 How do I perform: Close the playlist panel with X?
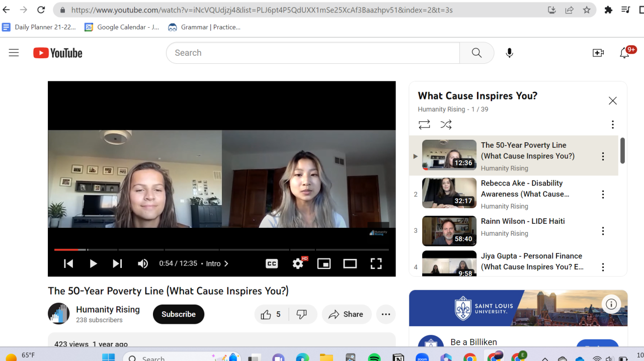point(612,101)
